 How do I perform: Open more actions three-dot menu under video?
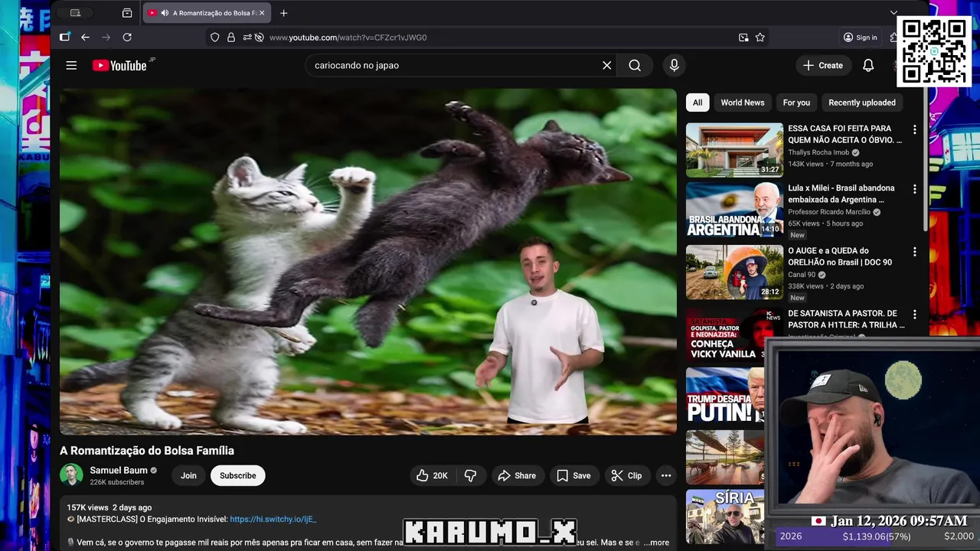pyautogui.click(x=666, y=475)
